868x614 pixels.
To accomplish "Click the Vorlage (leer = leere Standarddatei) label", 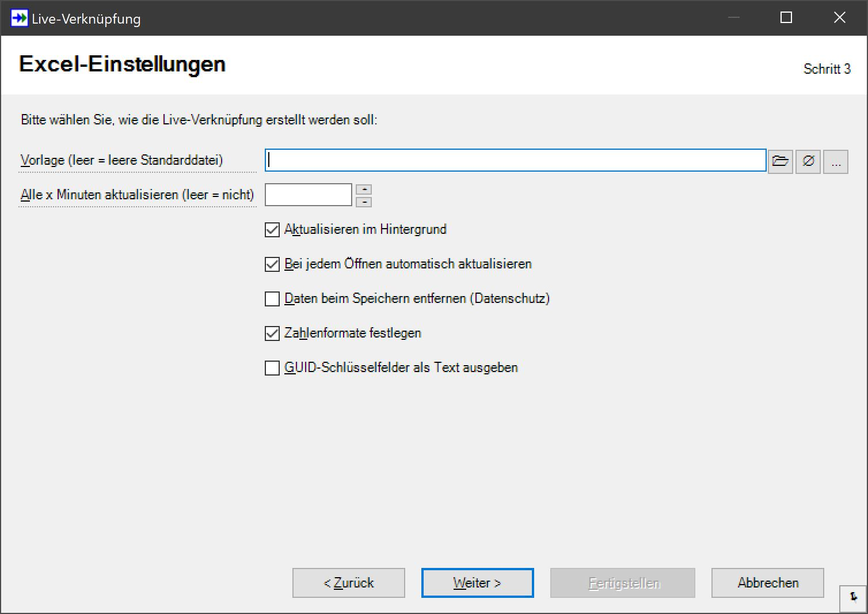I will pyautogui.click(x=121, y=160).
